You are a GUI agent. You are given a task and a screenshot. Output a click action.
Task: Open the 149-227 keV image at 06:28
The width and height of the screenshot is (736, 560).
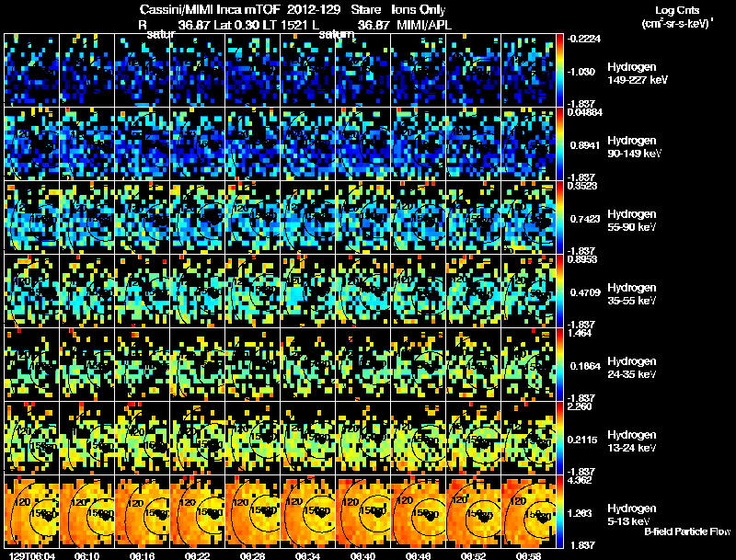(252, 70)
